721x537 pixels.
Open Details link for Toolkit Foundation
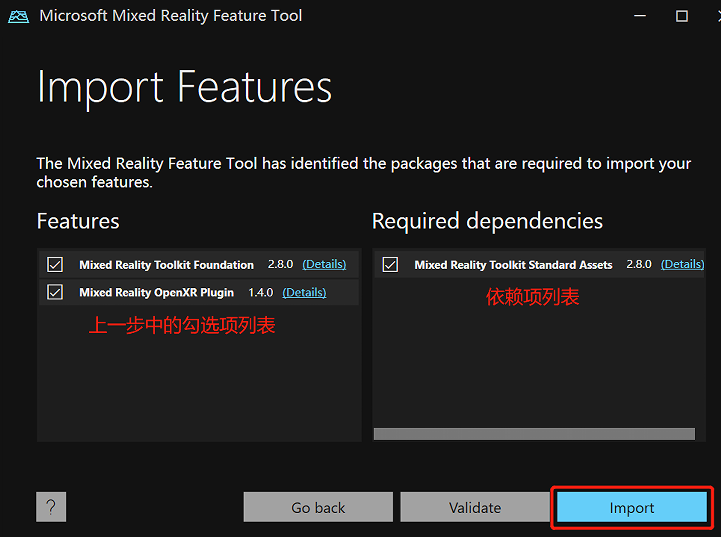pos(324,265)
